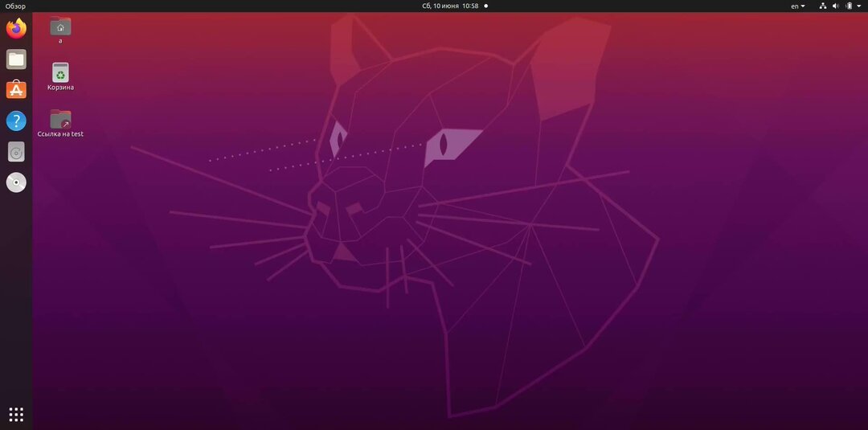The height and width of the screenshot is (430, 868).
Task: Open the Help icon in the dock
Action: tap(16, 121)
